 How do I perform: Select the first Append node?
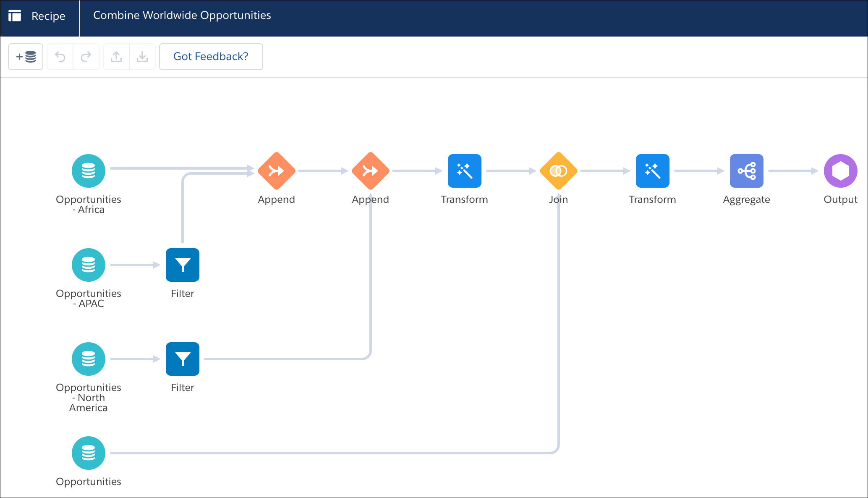(277, 171)
